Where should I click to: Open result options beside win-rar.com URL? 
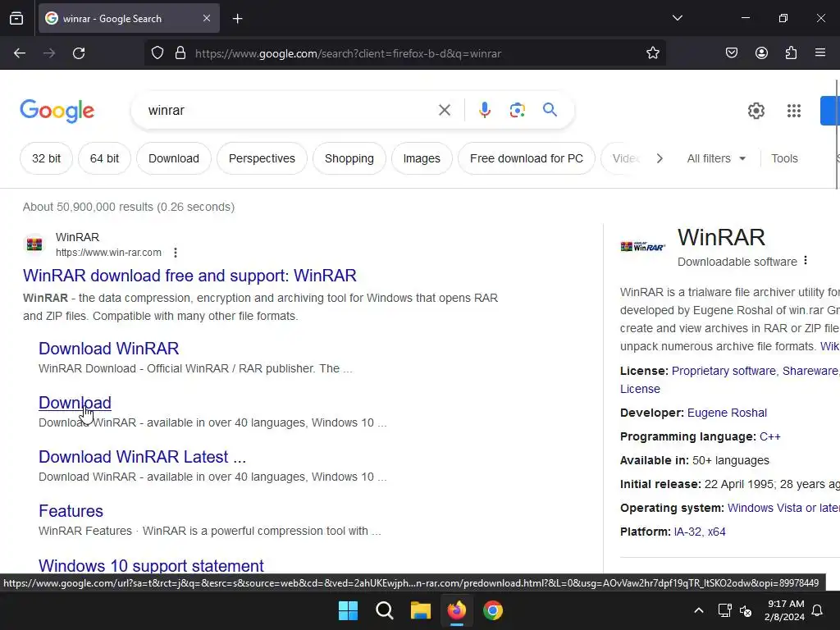click(176, 253)
